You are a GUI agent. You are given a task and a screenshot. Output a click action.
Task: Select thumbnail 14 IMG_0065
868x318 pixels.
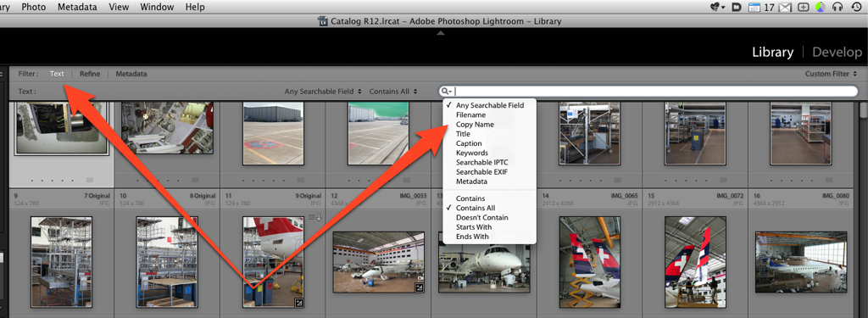[590, 261]
